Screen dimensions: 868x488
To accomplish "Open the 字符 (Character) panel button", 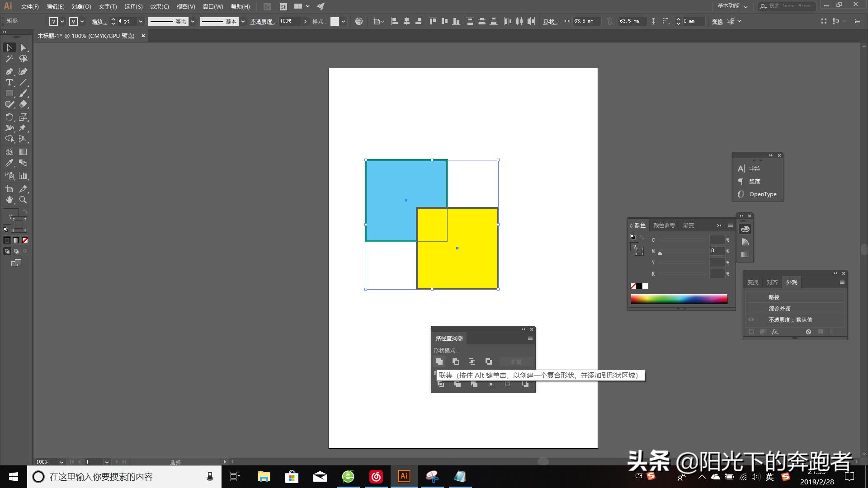I will (x=755, y=169).
